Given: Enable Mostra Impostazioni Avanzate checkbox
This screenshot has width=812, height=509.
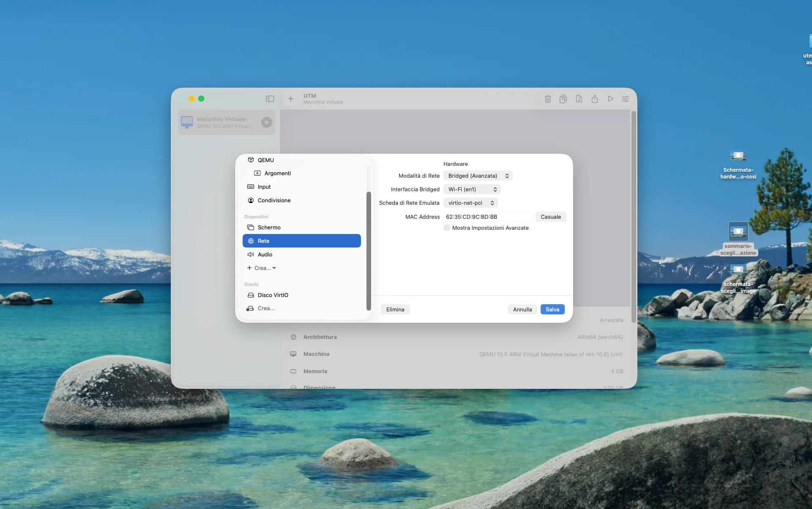Looking at the screenshot, I should pos(447,228).
